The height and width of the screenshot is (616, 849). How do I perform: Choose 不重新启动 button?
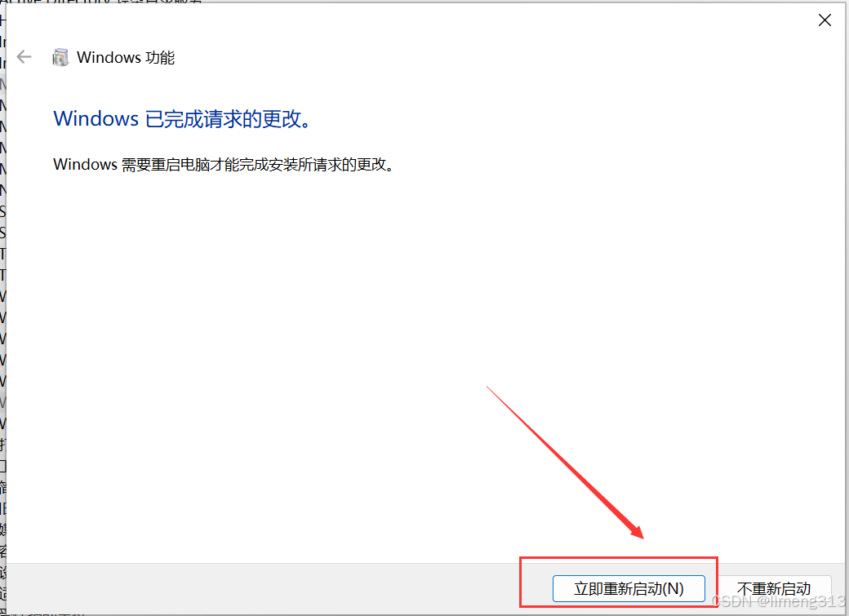point(774,588)
